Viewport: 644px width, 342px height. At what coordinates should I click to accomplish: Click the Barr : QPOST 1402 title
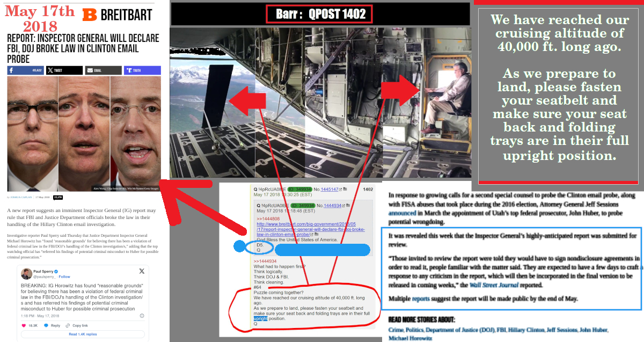point(320,14)
